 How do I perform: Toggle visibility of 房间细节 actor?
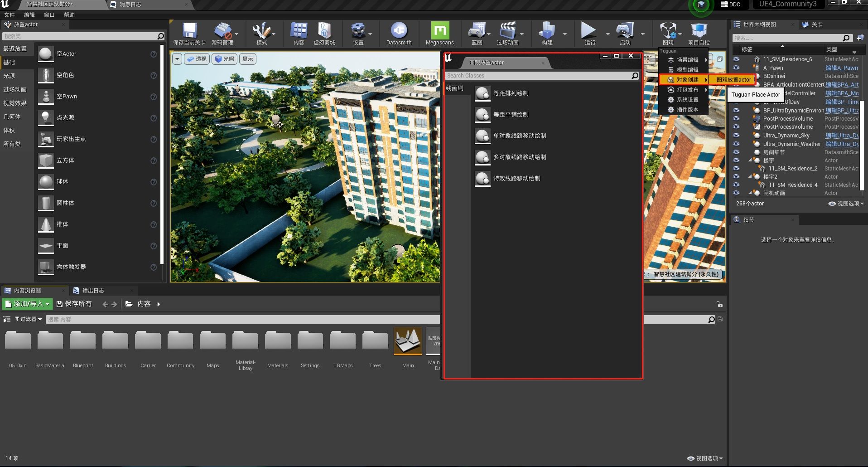[x=736, y=152]
